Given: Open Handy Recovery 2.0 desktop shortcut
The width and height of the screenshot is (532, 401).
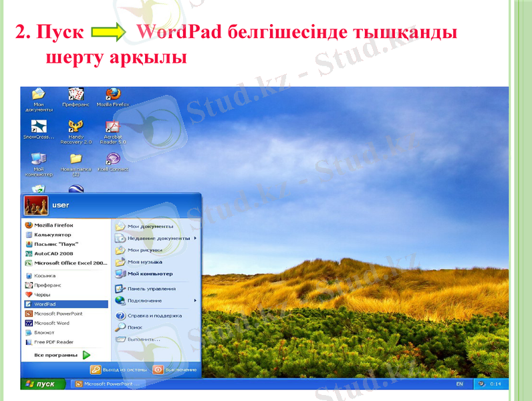Looking at the screenshot, I should coord(76,127).
